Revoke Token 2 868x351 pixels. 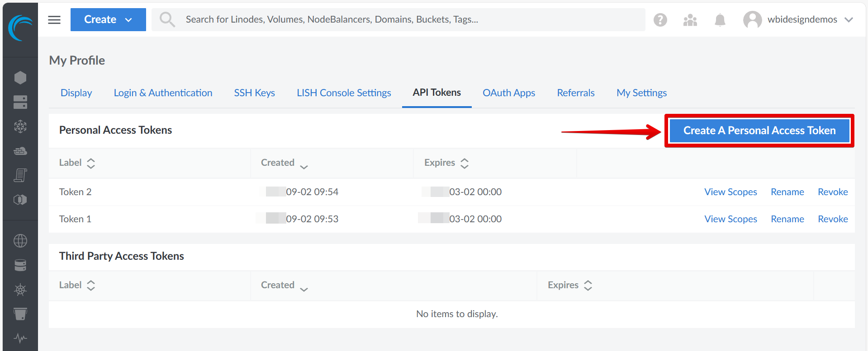click(x=833, y=192)
